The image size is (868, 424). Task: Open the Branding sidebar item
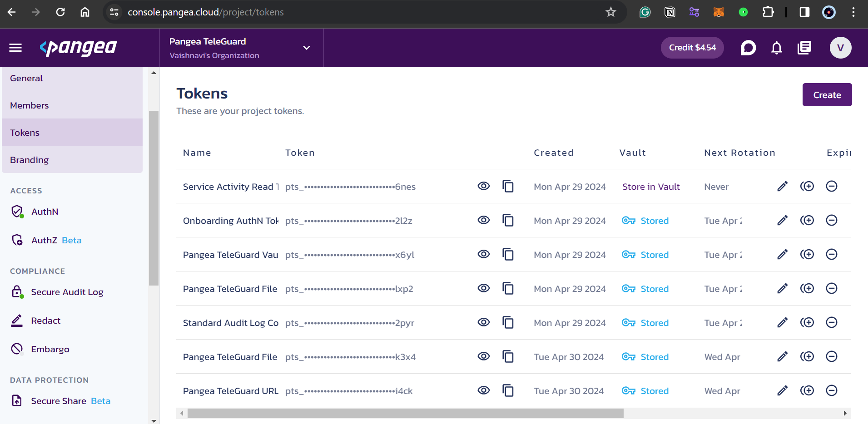(x=72, y=160)
